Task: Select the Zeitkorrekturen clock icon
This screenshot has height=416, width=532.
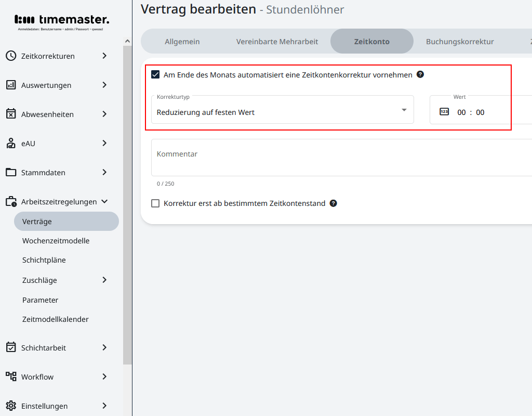Action: 11,56
